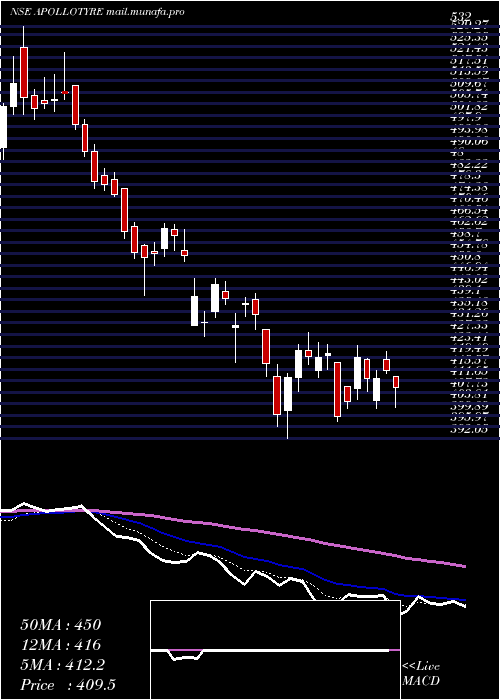Click the '532' top price label
Viewport: 500px width, 700px height.
click(462, 19)
